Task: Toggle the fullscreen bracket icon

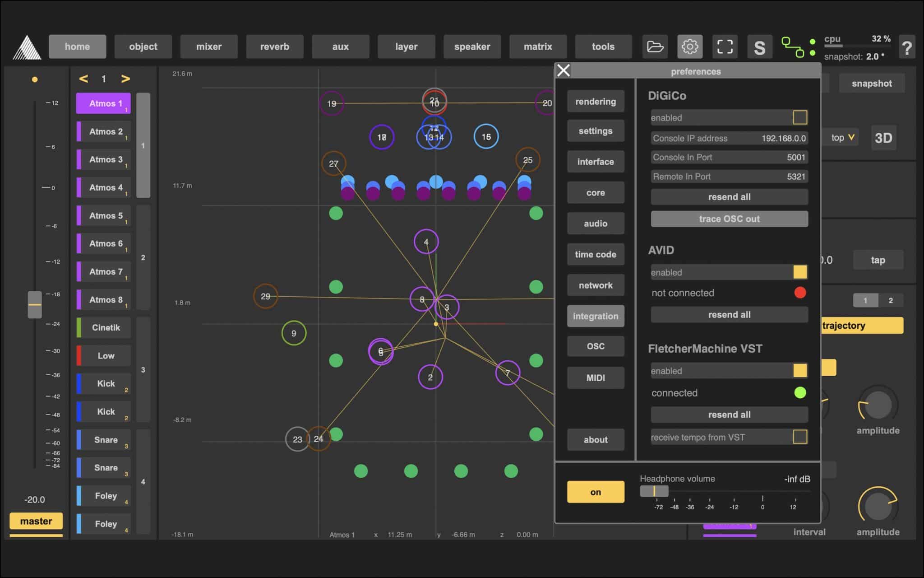Action: 725,47
